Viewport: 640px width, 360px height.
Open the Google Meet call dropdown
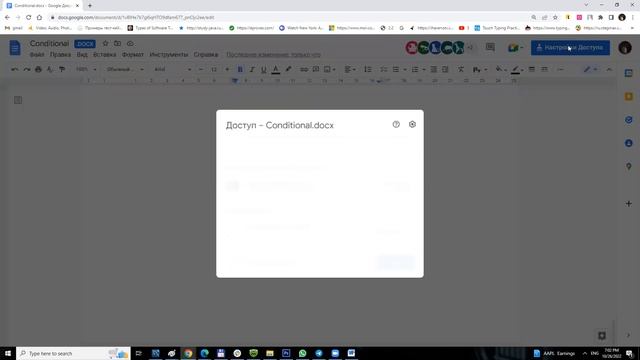point(516,48)
